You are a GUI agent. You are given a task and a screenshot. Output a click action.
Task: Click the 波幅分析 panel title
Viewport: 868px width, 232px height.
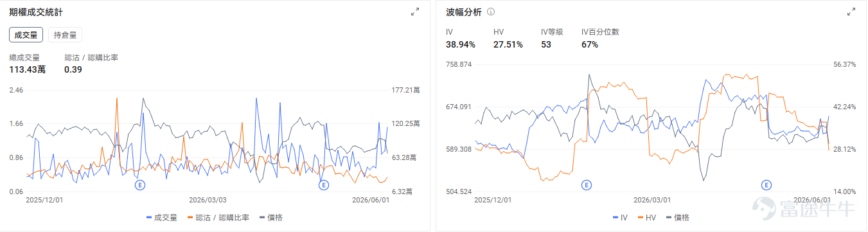click(464, 12)
